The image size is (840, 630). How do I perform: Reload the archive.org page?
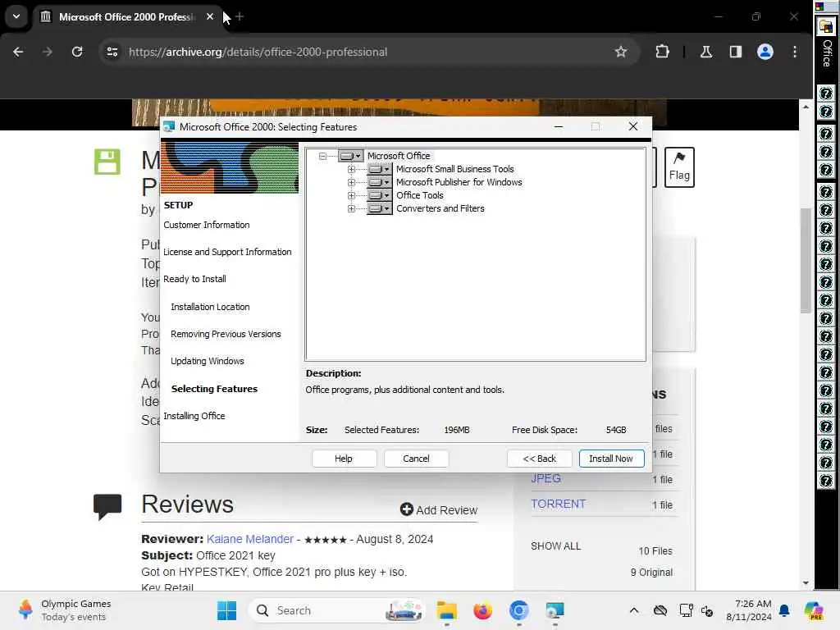(x=77, y=52)
